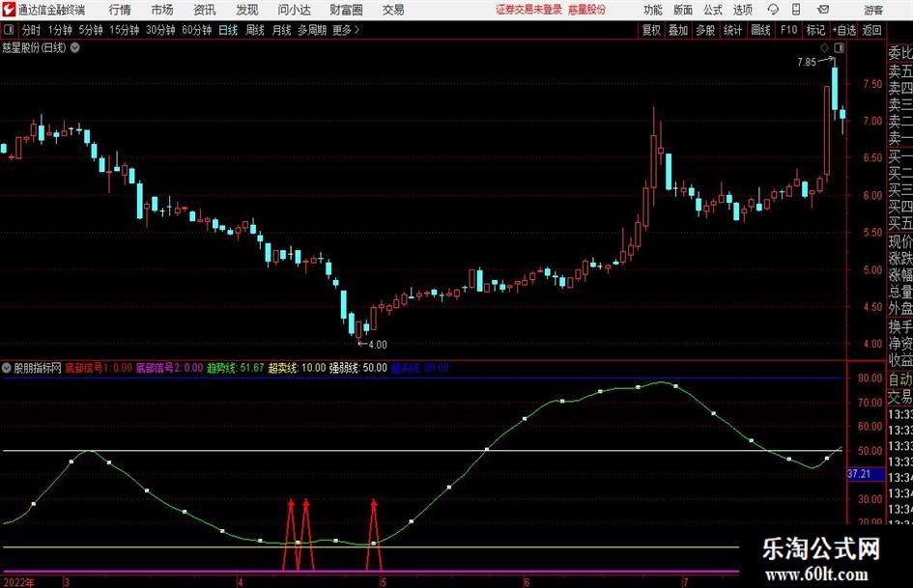Click the 标记 mark button
Screen dimensions: 913x588
click(815, 30)
